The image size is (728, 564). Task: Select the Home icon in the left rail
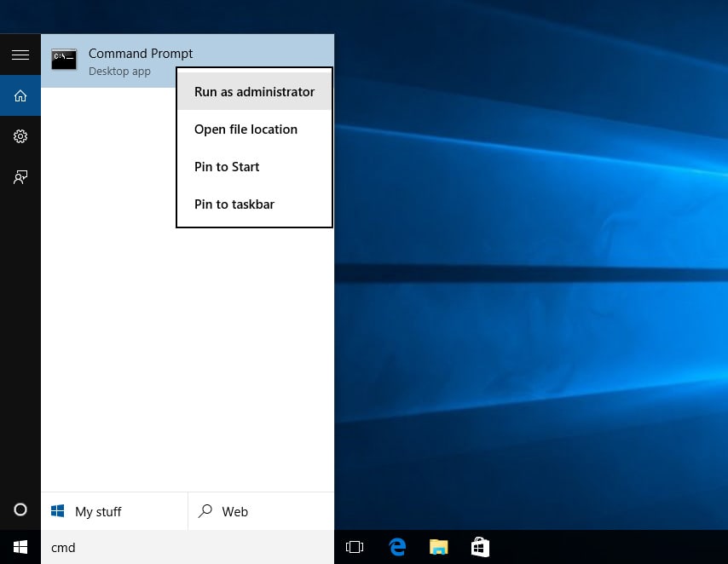pos(20,95)
